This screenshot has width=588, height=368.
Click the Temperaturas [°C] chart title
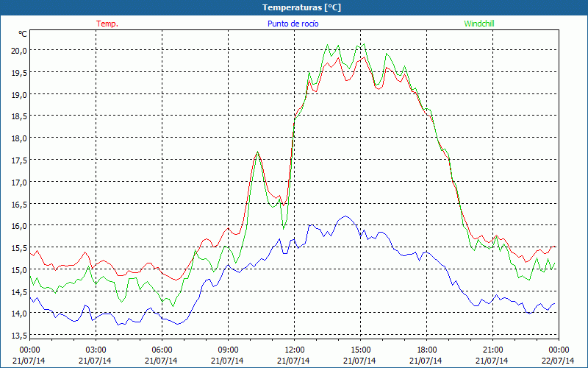coord(301,7)
